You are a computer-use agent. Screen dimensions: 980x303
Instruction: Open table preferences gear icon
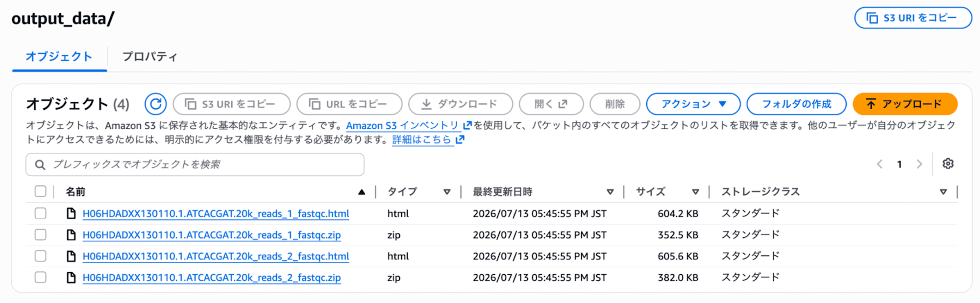click(x=948, y=163)
